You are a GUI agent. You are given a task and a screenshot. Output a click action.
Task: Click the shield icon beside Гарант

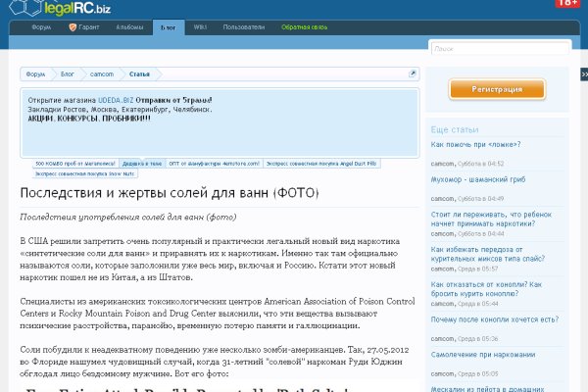click(72, 28)
